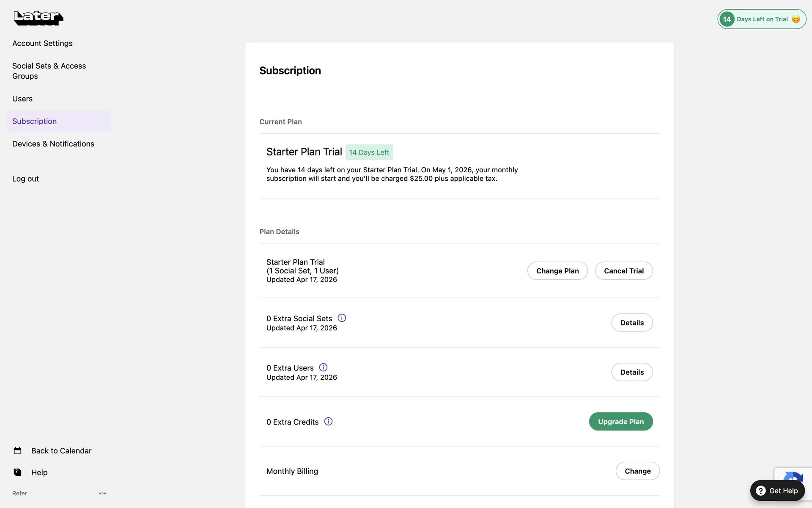Select the Subscription sidebar item
The height and width of the screenshot is (508, 812).
click(59, 121)
